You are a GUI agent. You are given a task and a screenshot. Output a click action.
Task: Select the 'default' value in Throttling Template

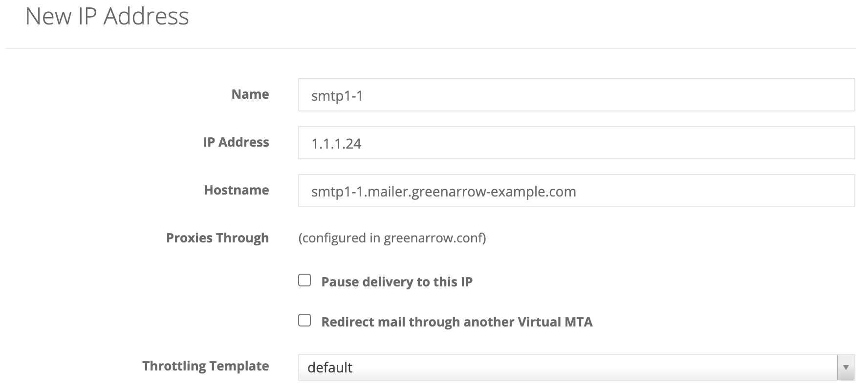pyautogui.click(x=330, y=368)
